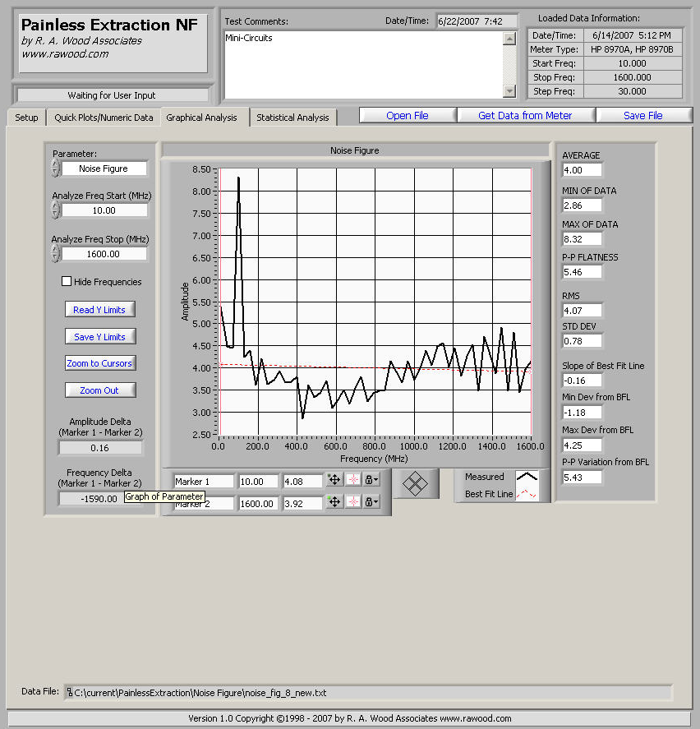Open Marker 2 lock options dropdown

[x=372, y=502]
